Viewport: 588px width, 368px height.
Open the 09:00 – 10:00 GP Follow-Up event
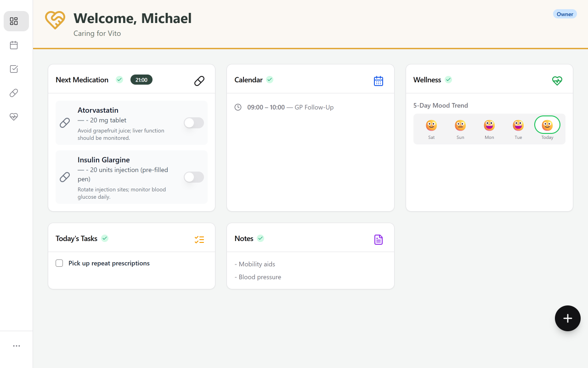click(290, 107)
